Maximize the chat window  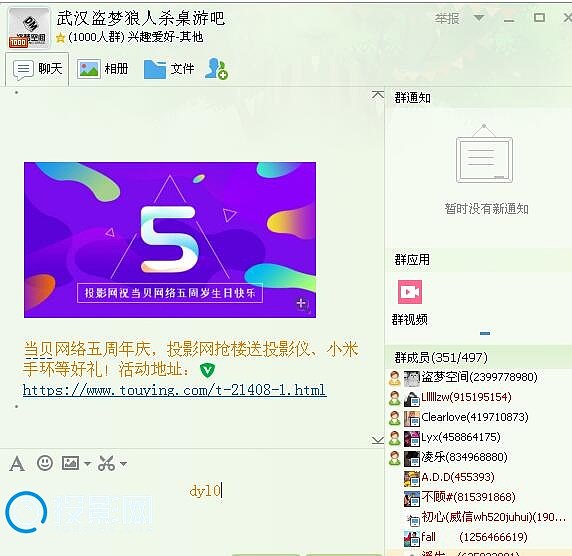pos(539,18)
